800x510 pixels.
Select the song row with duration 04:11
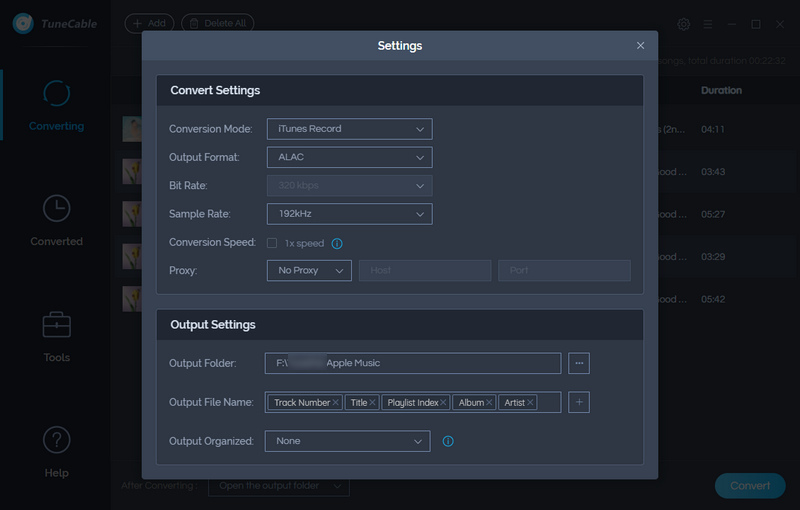click(457, 130)
